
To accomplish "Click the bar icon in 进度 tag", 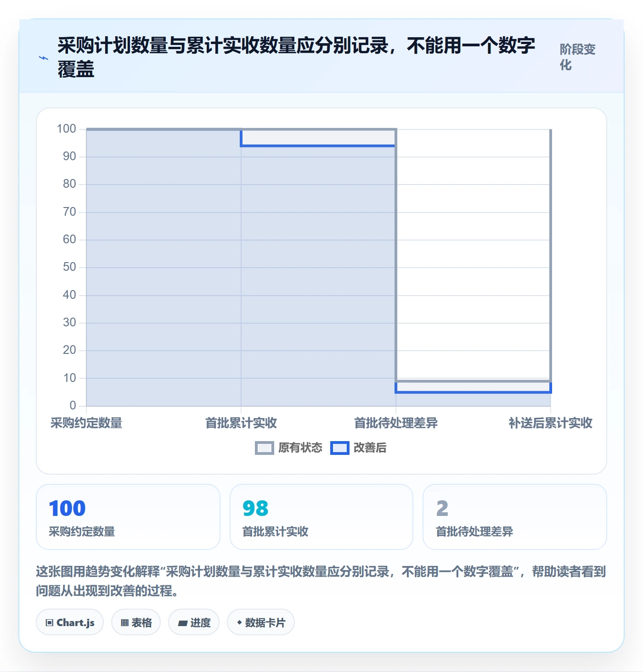I will coord(183,623).
